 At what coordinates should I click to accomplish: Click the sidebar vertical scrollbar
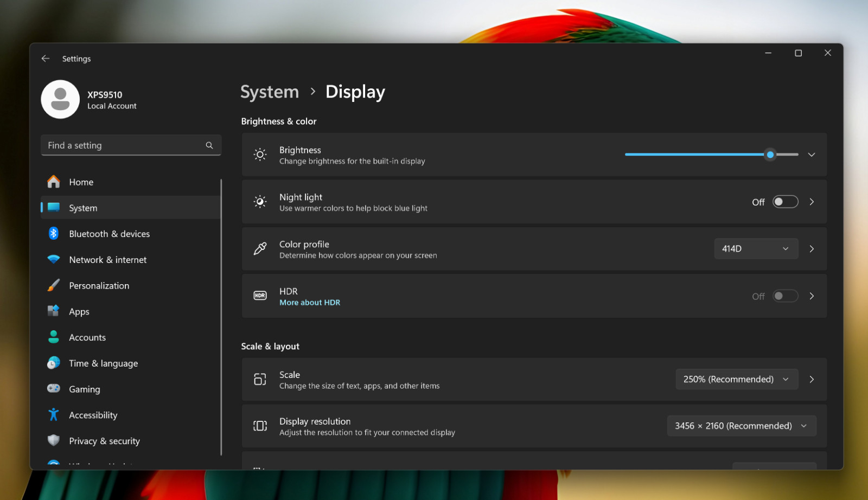221,317
